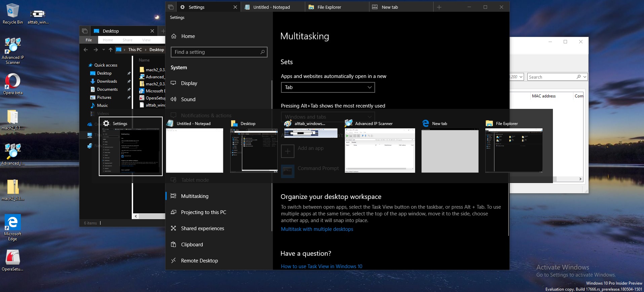This screenshot has height=292, width=644.
Task: Switch to the Untitled - Notepad tab
Action: (273, 7)
